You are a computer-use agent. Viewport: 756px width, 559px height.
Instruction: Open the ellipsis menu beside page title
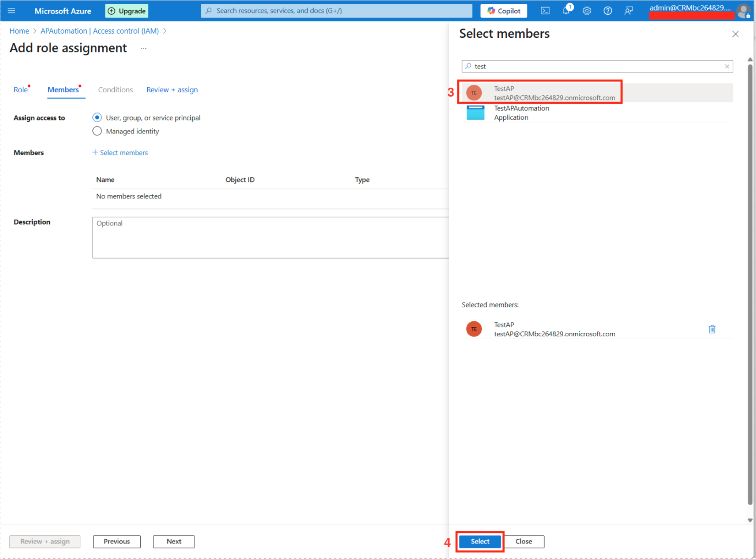[x=144, y=48]
